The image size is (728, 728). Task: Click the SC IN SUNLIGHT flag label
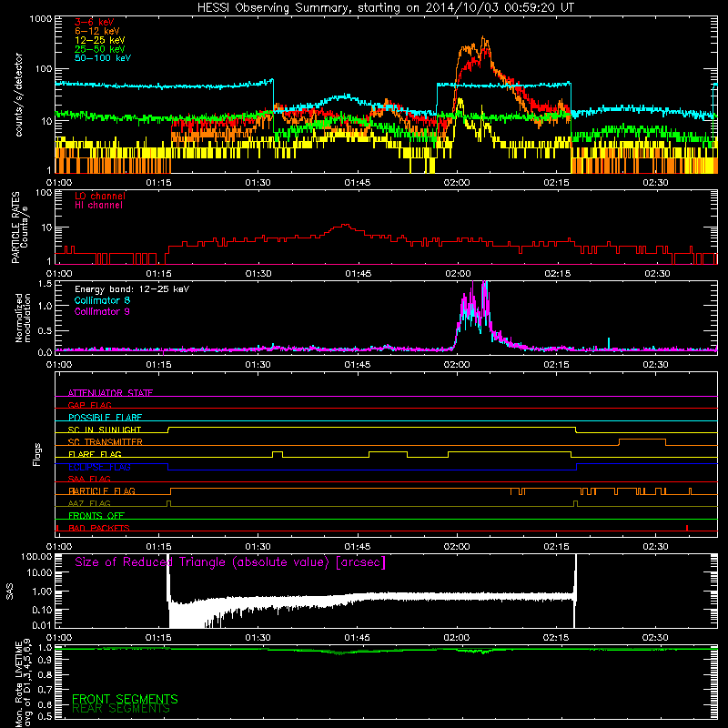[105, 430]
